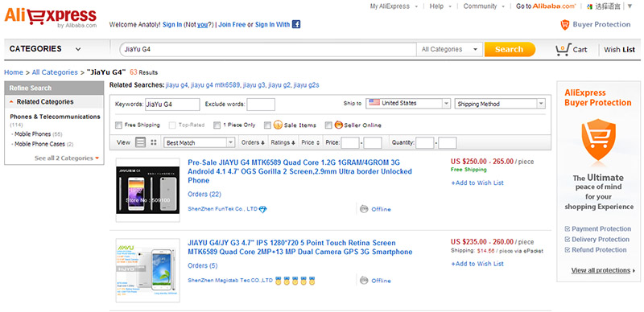This screenshot has width=644, height=312.
Task: Click the Buyer Protection shield icon
Action: tap(565, 25)
